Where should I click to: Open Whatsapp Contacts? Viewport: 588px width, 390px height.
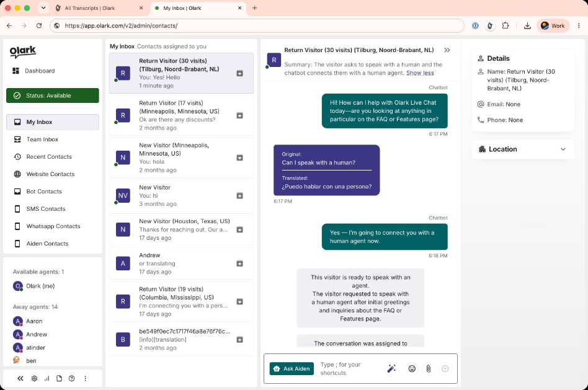pos(53,226)
